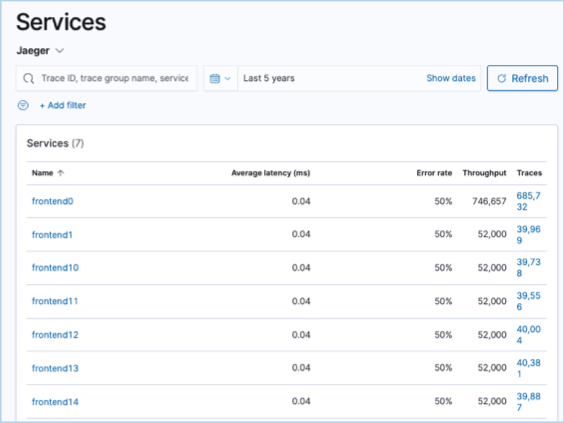564x423 pixels.
Task: Select the frontend12 service name
Action: pyautogui.click(x=55, y=335)
